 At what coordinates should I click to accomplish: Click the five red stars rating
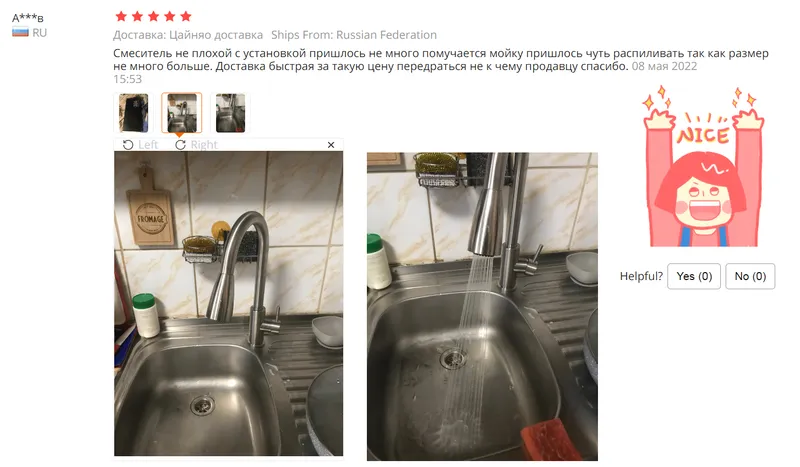click(153, 16)
